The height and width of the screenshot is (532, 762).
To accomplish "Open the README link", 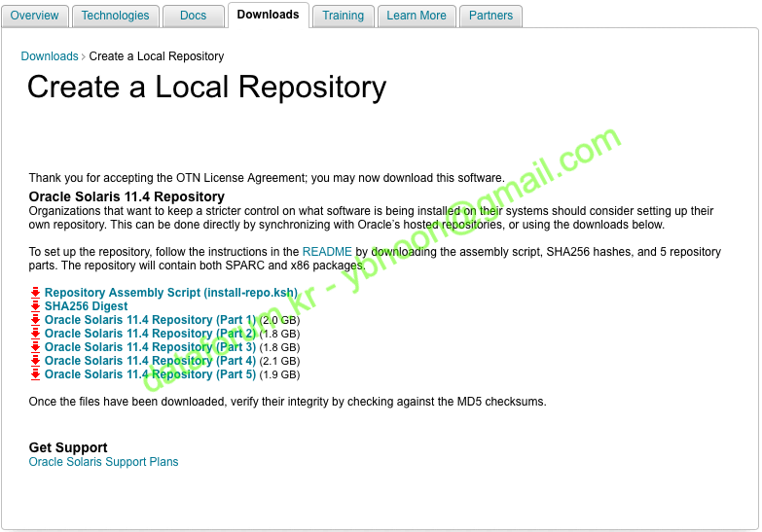I will pos(327,252).
